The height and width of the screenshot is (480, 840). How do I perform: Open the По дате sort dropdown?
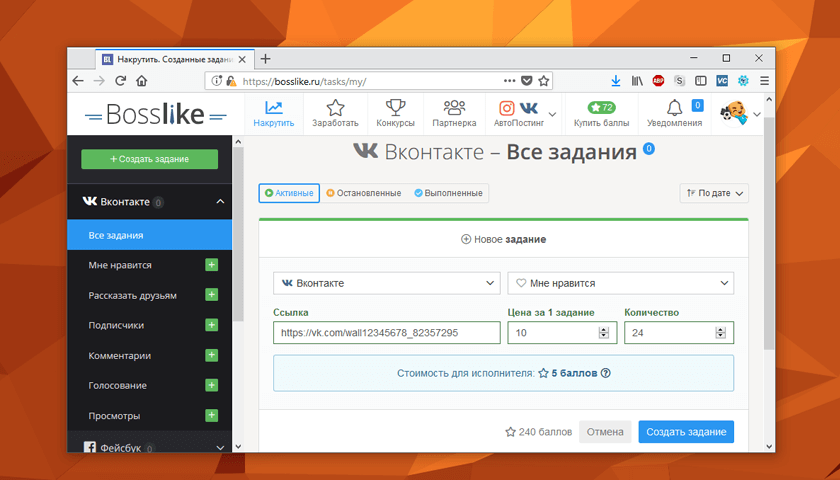[714, 193]
